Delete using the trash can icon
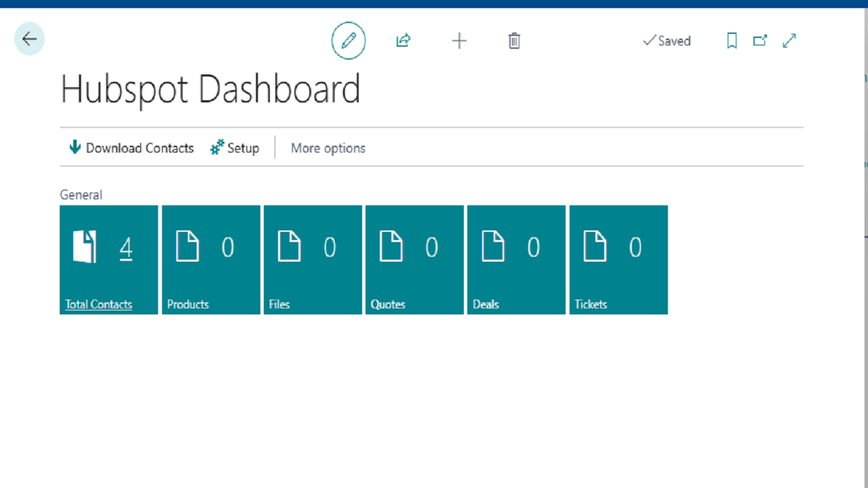 point(514,41)
